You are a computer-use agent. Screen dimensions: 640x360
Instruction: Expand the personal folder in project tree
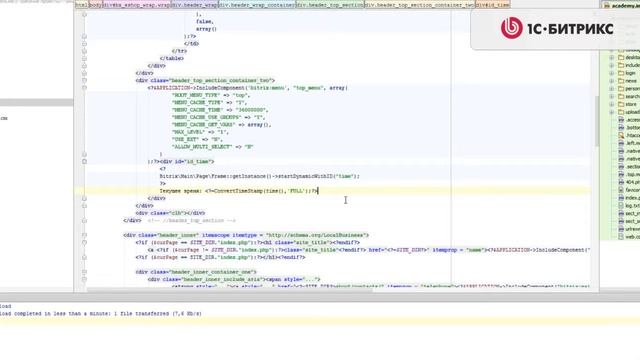611,89
